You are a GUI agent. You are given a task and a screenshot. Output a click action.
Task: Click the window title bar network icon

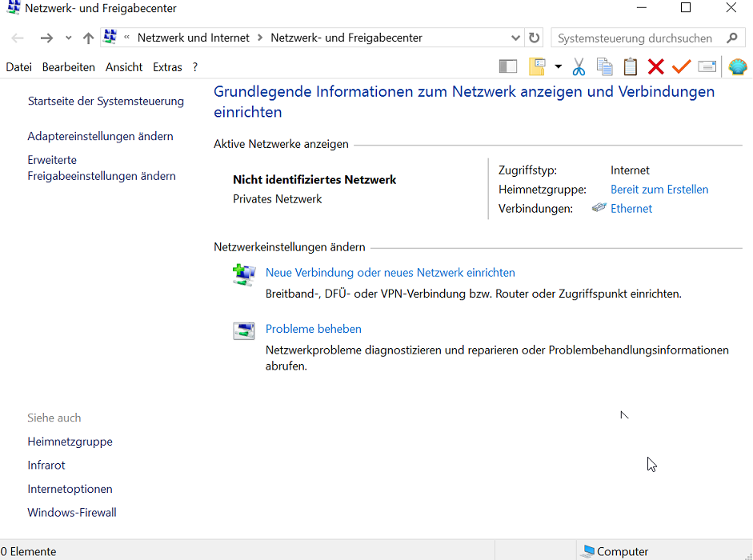click(13, 7)
